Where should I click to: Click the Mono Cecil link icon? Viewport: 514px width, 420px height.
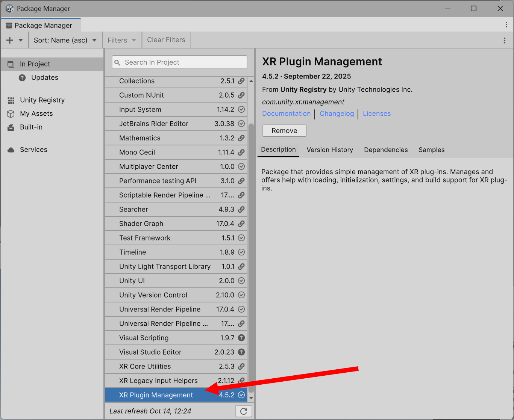point(241,152)
